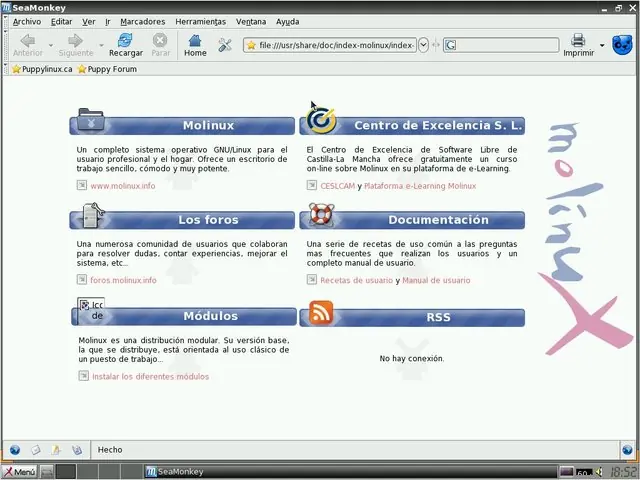The width and height of the screenshot is (640, 480).
Task: Open the Ventana menu
Action: coord(251,22)
